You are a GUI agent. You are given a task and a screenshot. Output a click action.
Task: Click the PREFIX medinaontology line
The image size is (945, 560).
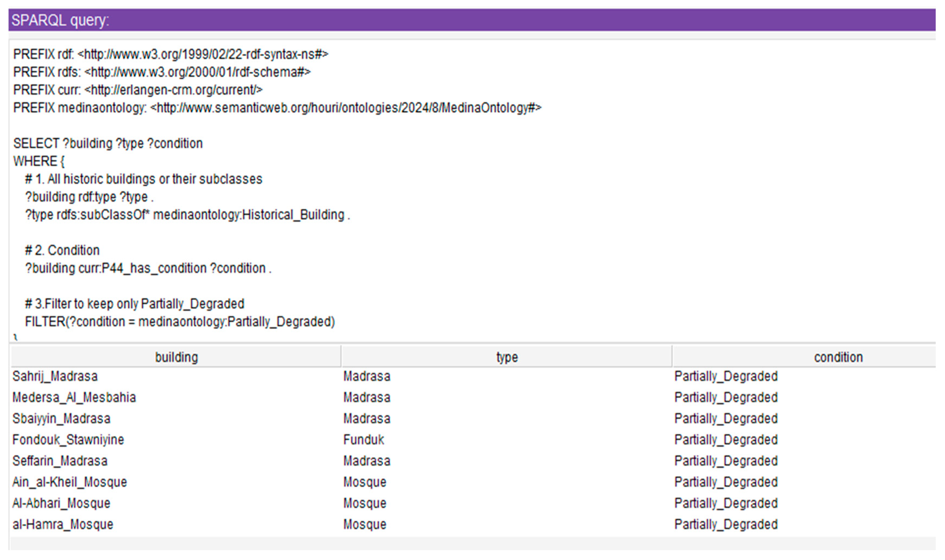pos(277,108)
